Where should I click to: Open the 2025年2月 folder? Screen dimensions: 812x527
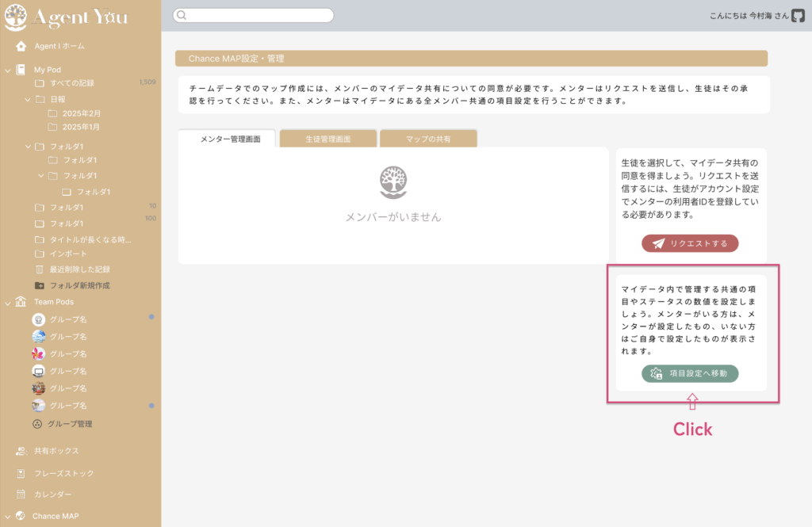[80, 113]
